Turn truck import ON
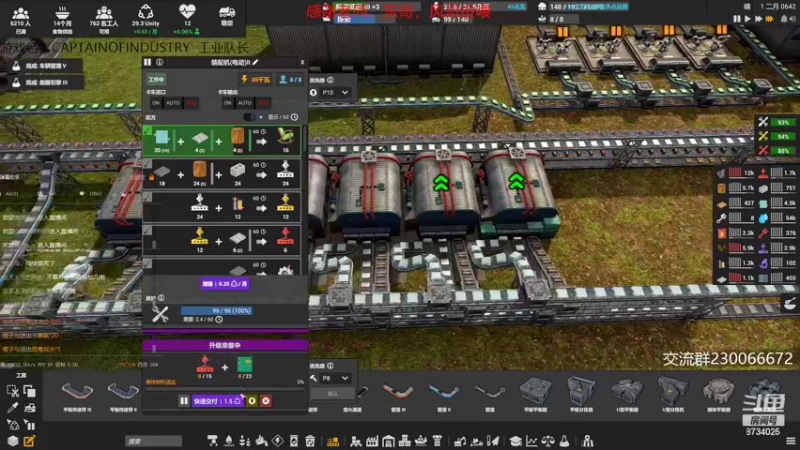This screenshot has height=450, width=800. pos(156,103)
